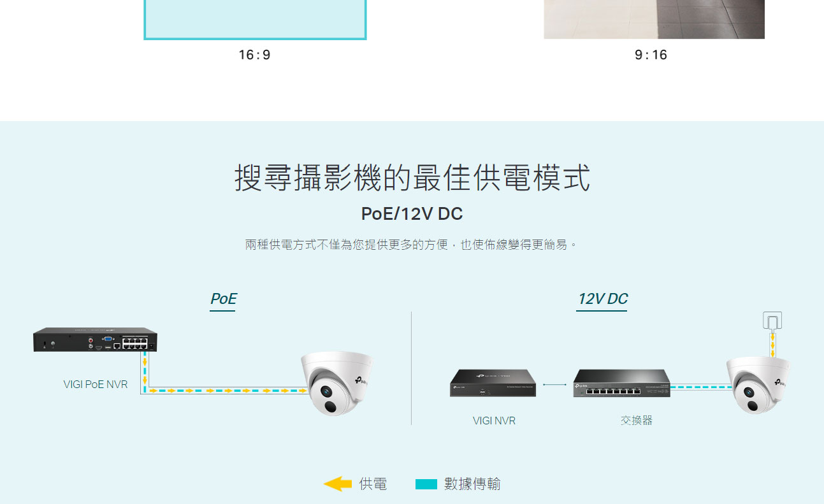Image resolution: width=824 pixels, height=504 pixels.
Task: Click the PoE-powered turret camera image
Action: point(336,384)
